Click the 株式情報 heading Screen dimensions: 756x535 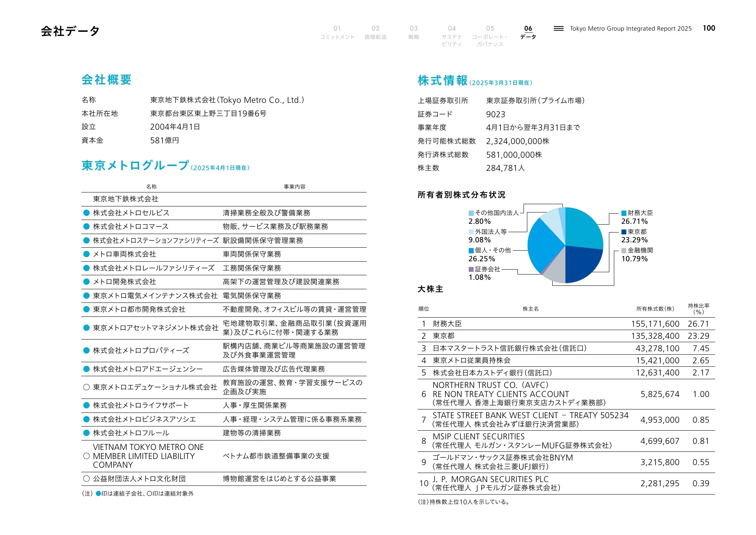click(x=443, y=81)
